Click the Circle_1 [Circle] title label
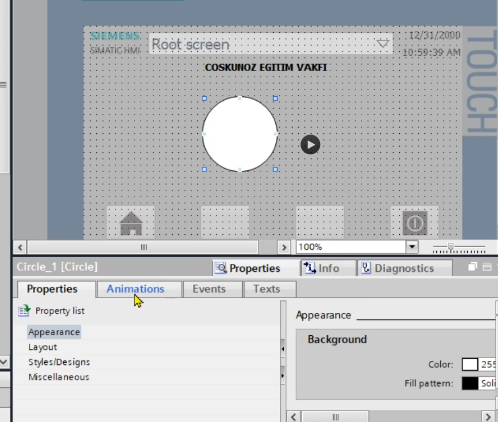498x422 pixels. (x=57, y=267)
